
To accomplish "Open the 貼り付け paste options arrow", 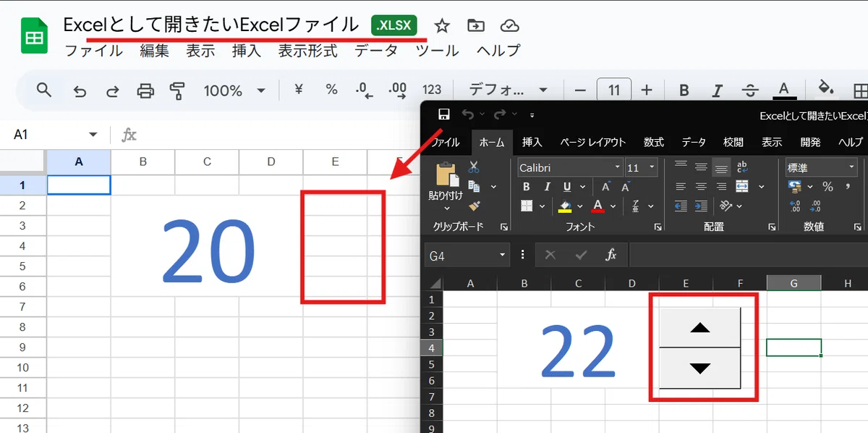I will tap(446, 209).
